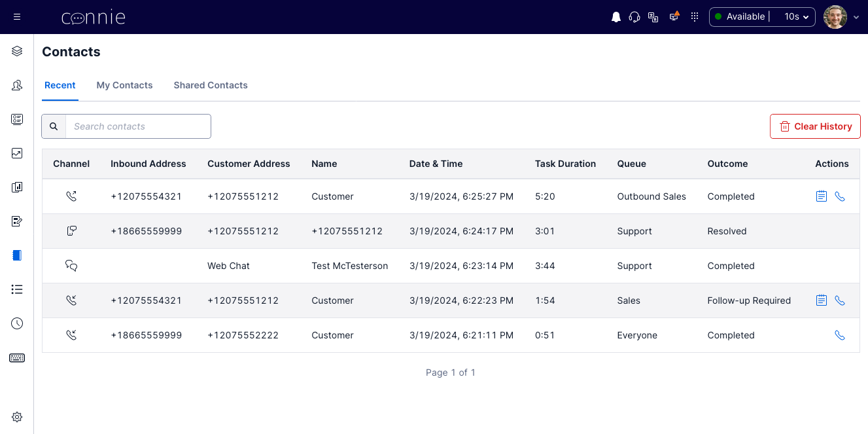Open the layers icon in sidebar

17,51
